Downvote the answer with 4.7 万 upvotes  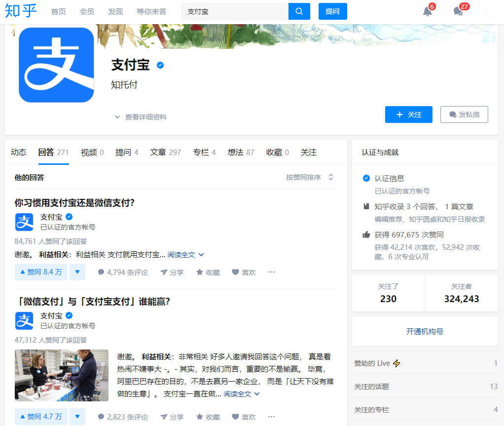click(77, 416)
